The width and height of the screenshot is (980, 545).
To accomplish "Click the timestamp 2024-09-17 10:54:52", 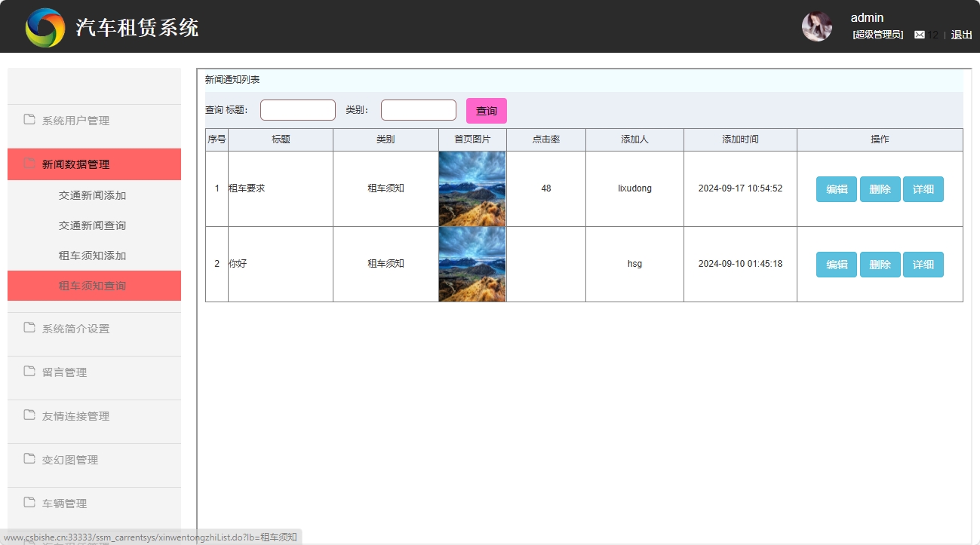I will point(740,188).
